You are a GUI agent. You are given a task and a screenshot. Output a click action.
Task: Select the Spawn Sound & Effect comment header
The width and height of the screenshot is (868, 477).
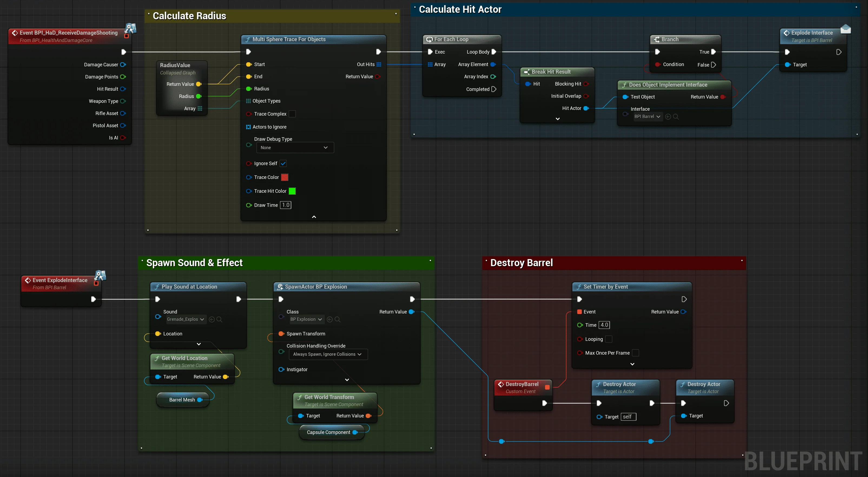286,263
